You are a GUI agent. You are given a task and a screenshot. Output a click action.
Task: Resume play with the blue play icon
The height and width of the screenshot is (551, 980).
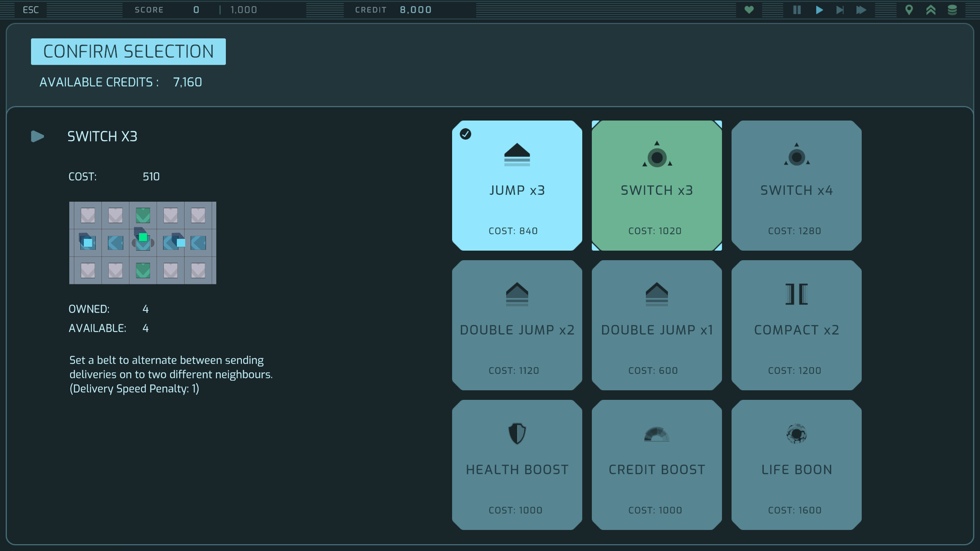(x=818, y=10)
